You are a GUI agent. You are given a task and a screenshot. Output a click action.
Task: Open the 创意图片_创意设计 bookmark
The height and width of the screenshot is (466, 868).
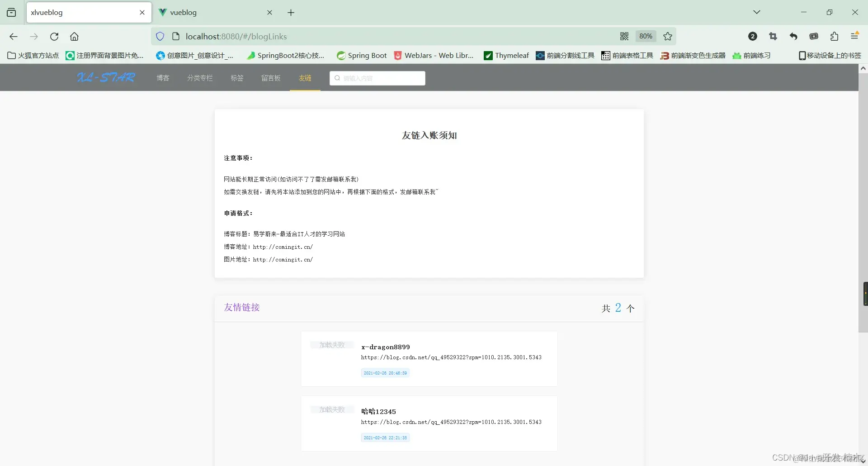[x=195, y=55]
